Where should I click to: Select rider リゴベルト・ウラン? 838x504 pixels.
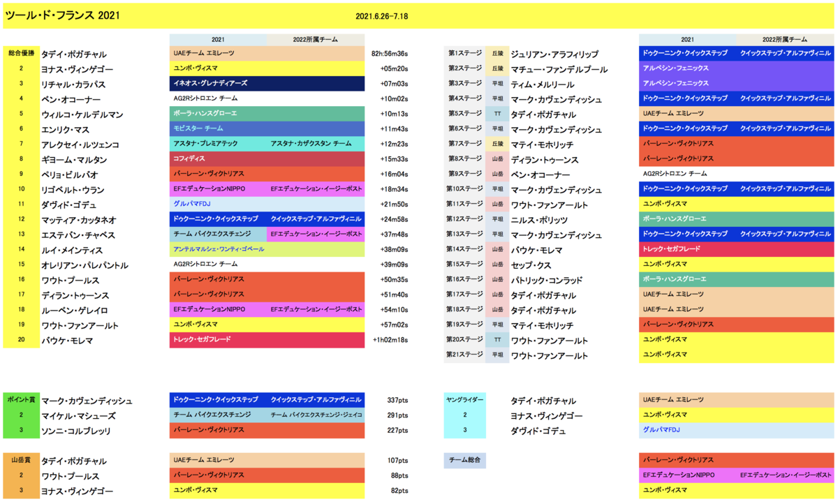(73, 190)
